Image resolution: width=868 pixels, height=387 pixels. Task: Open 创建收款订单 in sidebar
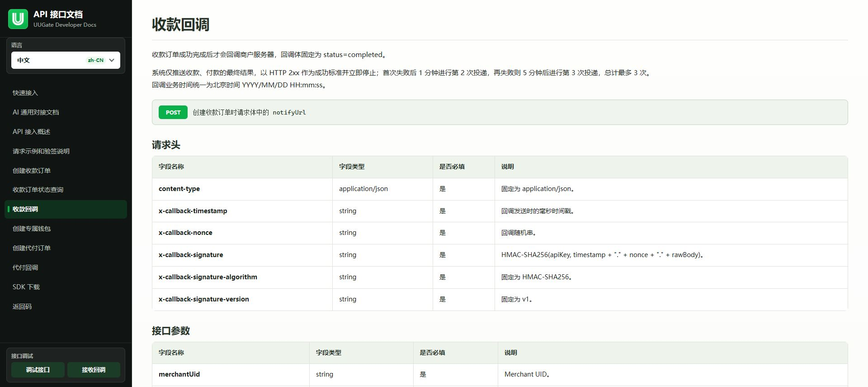[x=66, y=171]
